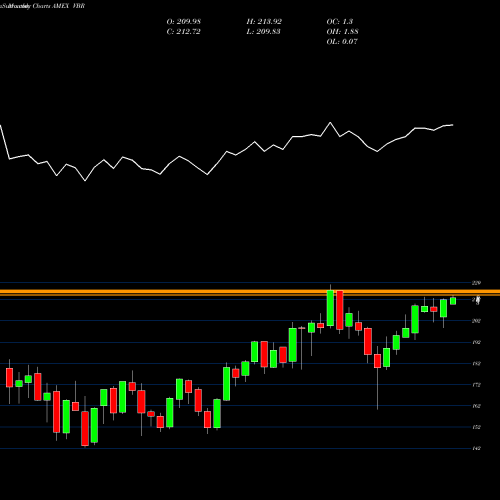This screenshot has width=500, height=500.
Task: Click the 152 price axis label
Action: click(x=476, y=427)
